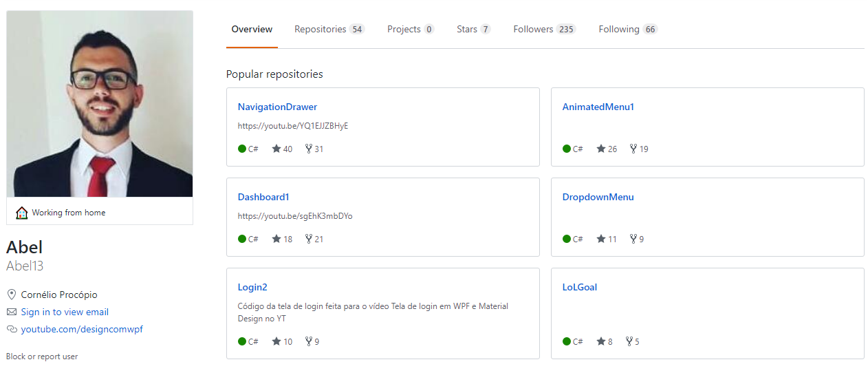Click the star icon on AnimatedMenu1 repository
This screenshot has width=868, height=373.
pyautogui.click(x=601, y=149)
